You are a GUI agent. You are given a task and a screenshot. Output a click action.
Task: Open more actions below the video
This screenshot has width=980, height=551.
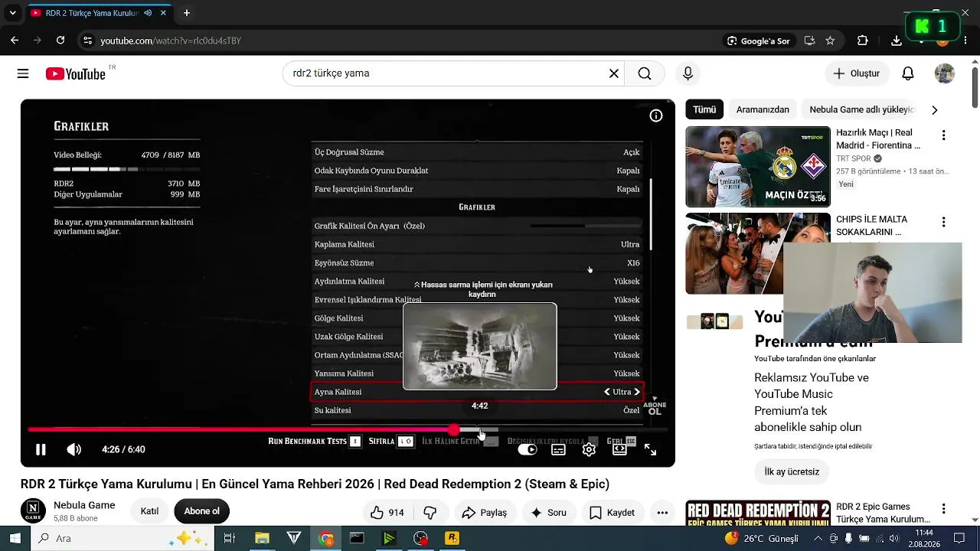coord(662,513)
